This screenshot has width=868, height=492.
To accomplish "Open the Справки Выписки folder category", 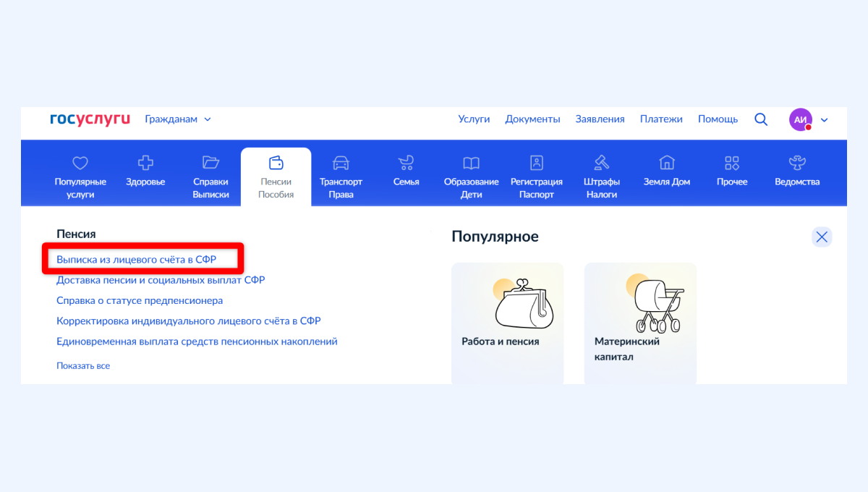I will point(210,176).
